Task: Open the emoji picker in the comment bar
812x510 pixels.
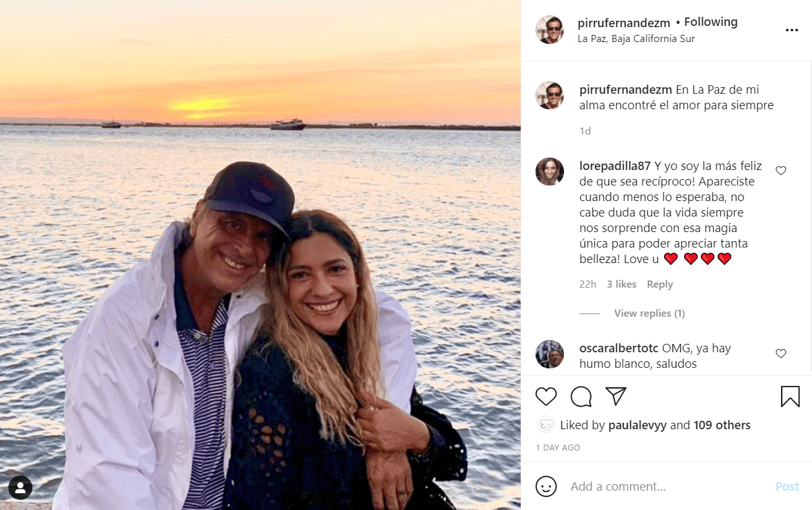Action: tap(546, 486)
